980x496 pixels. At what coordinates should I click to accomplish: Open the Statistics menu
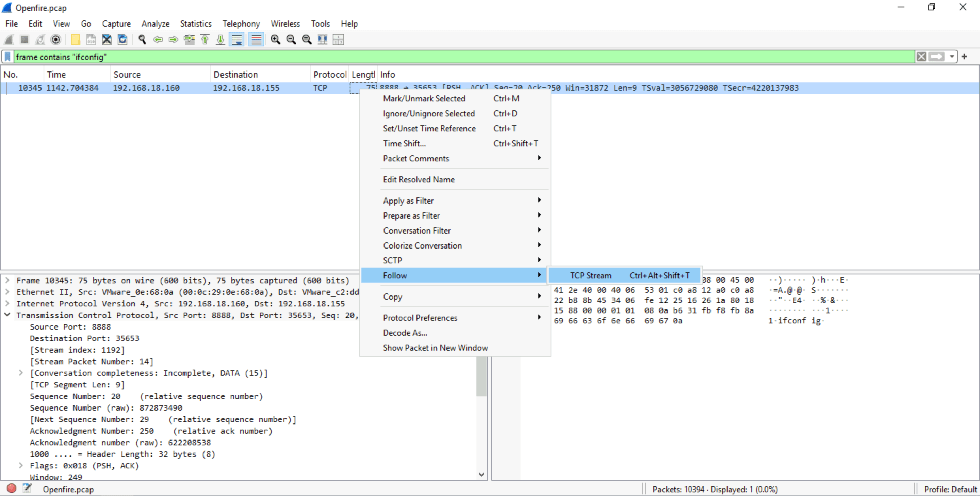point(196,23)
